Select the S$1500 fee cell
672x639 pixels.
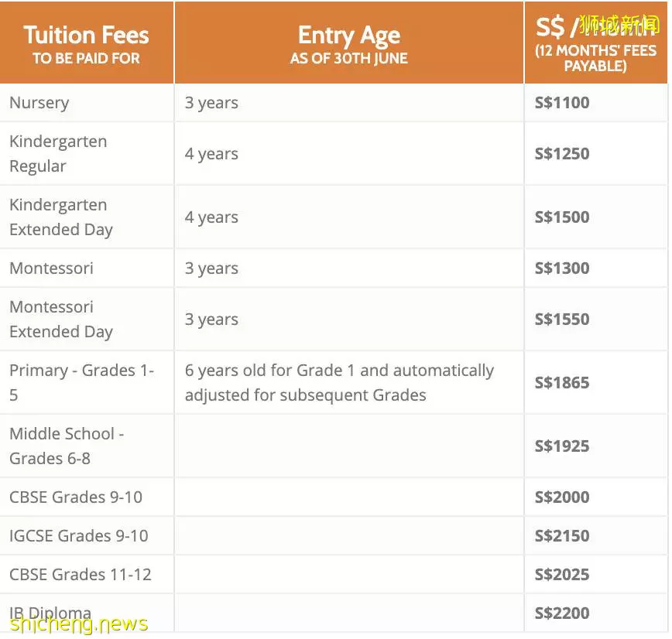562,217
